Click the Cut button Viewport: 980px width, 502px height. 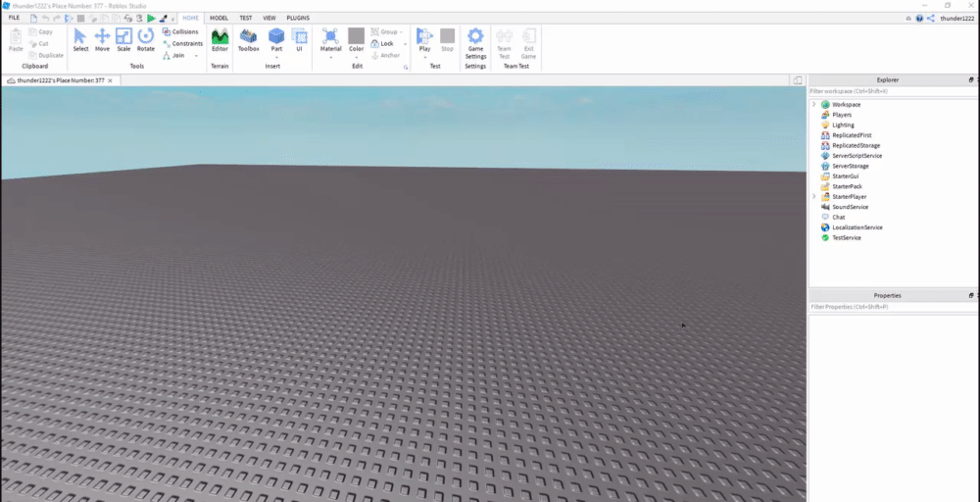(39, 44)
